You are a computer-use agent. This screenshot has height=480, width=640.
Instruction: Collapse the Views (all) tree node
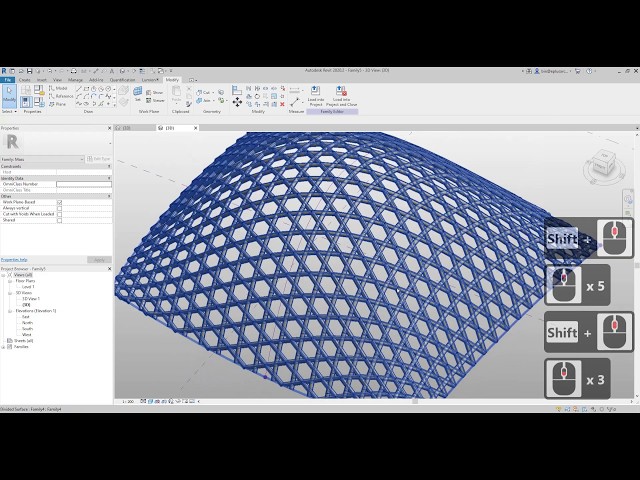coord(3,275)
